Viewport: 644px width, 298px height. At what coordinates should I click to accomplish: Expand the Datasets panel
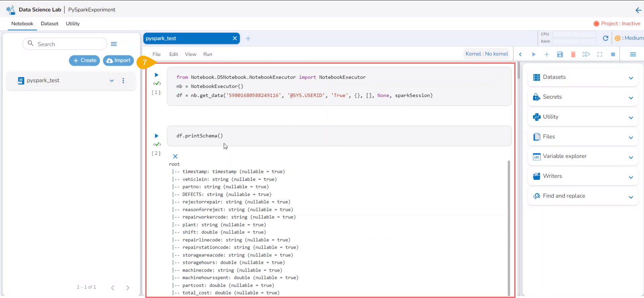coord(631,78)
